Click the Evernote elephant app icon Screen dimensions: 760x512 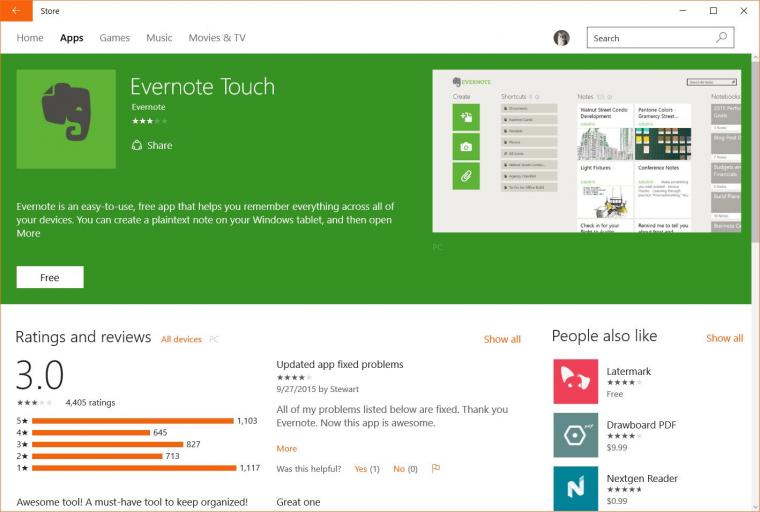pos(66,119)
